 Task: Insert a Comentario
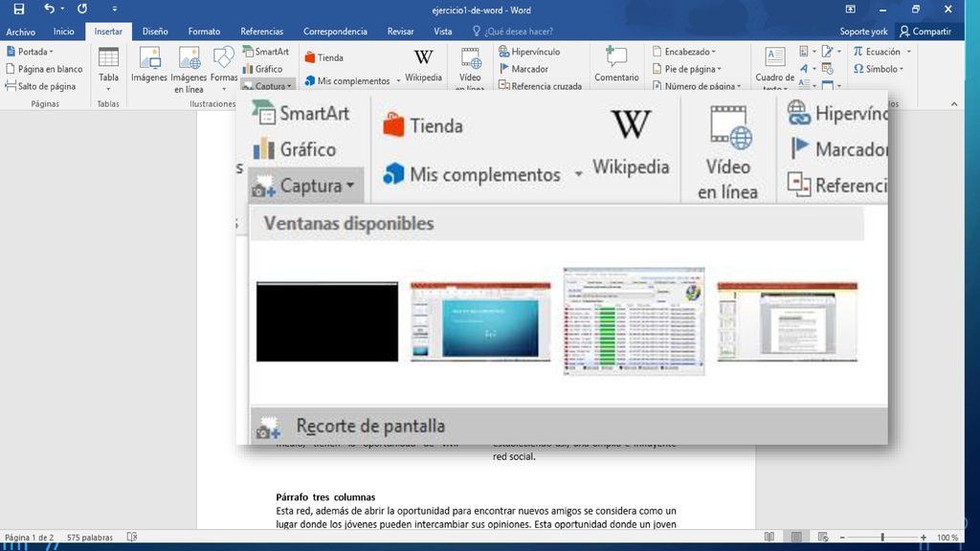(616, 64)
